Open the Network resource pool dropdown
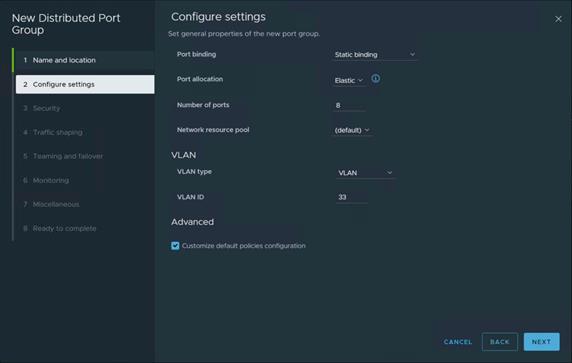This screenshot has height=363, width=572. click(352, 130)
